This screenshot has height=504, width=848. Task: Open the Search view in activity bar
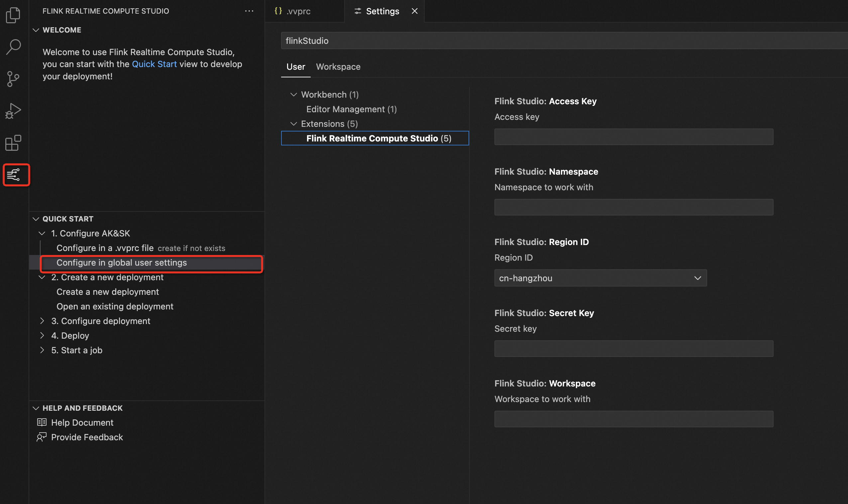tap(13, 47)
